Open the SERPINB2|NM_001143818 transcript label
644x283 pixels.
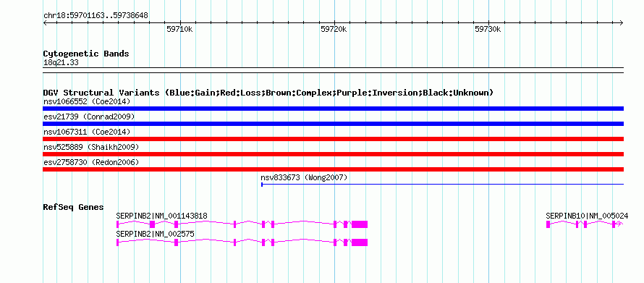pyautogui.click(x=162, y=216)
